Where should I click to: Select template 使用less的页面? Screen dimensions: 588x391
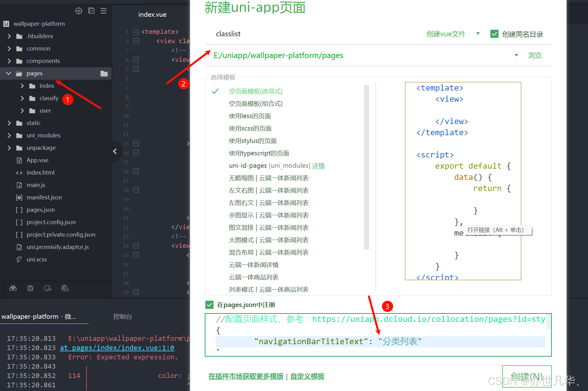[x=250, y=116]
